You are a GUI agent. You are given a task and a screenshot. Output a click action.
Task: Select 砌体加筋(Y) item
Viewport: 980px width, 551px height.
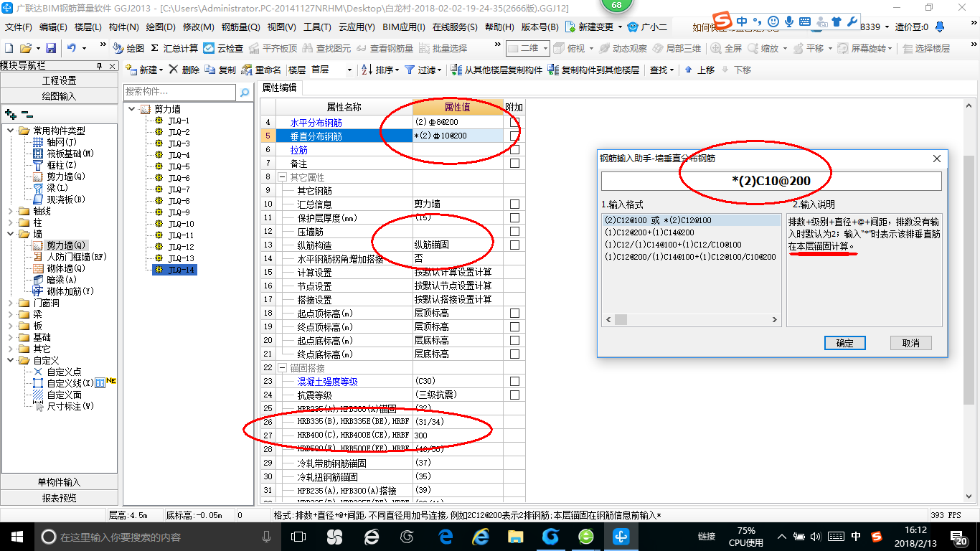point(63,291)
